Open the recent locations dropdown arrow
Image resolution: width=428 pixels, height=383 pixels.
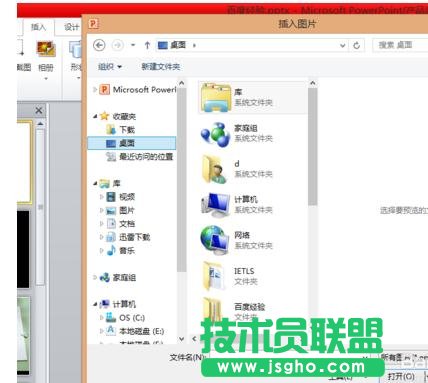(133, 45)
